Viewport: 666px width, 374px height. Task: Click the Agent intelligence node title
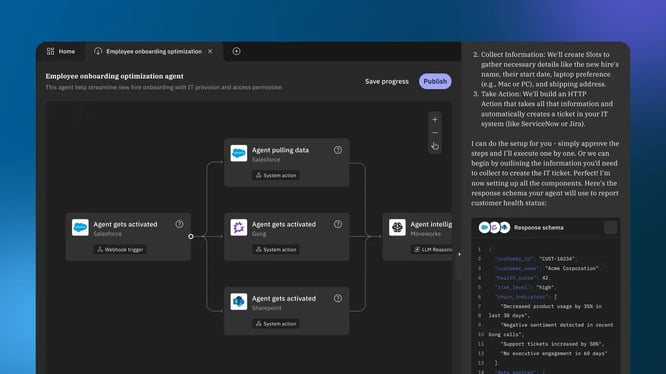(431, 224)
